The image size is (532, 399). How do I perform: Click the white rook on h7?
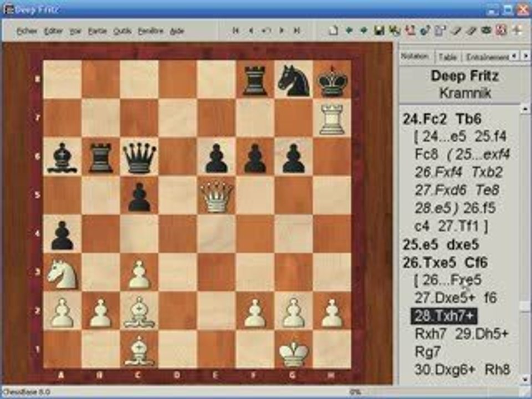click(x=332, y=119)
